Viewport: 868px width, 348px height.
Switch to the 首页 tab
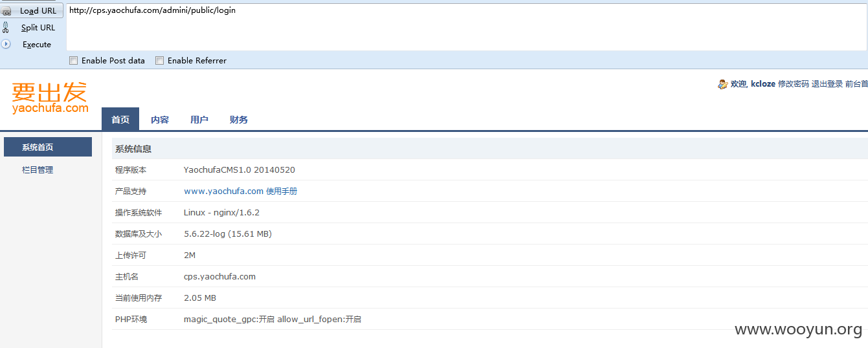[x=120, y=119]
